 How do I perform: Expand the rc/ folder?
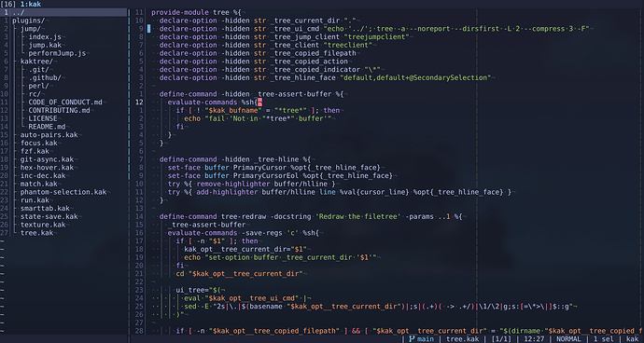point(35,94)
